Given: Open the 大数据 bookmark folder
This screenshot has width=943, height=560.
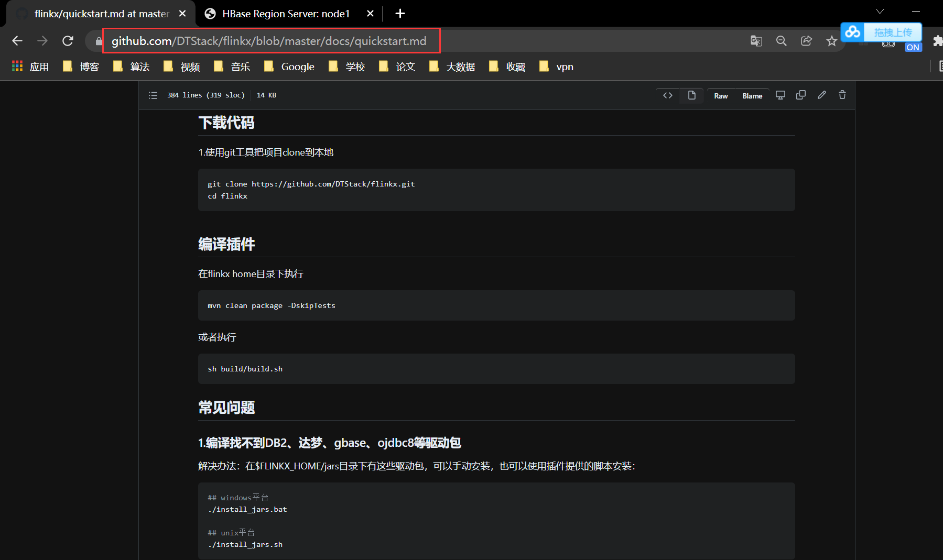Looking at the screenshot, I should pos(452,67).
